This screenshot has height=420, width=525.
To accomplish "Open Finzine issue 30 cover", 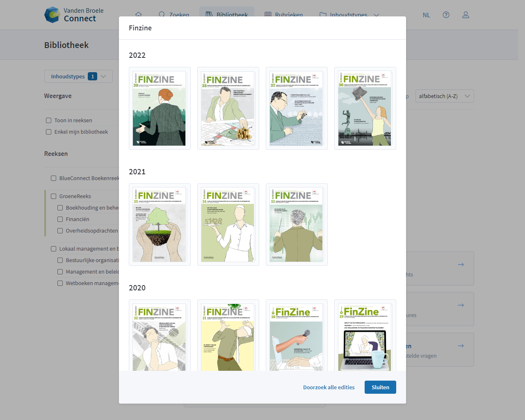I will pyautogui.click(x=297, y=336).
